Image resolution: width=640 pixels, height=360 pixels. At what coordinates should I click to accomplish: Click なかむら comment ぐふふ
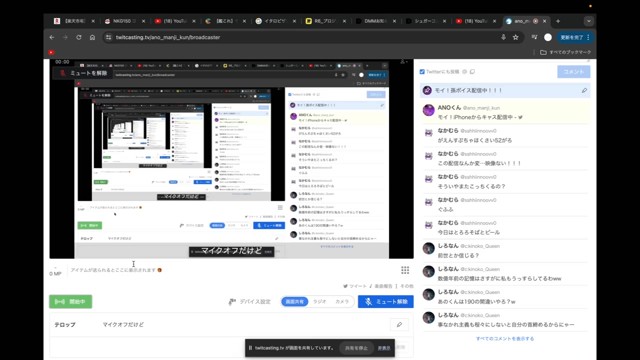point(445,209)
